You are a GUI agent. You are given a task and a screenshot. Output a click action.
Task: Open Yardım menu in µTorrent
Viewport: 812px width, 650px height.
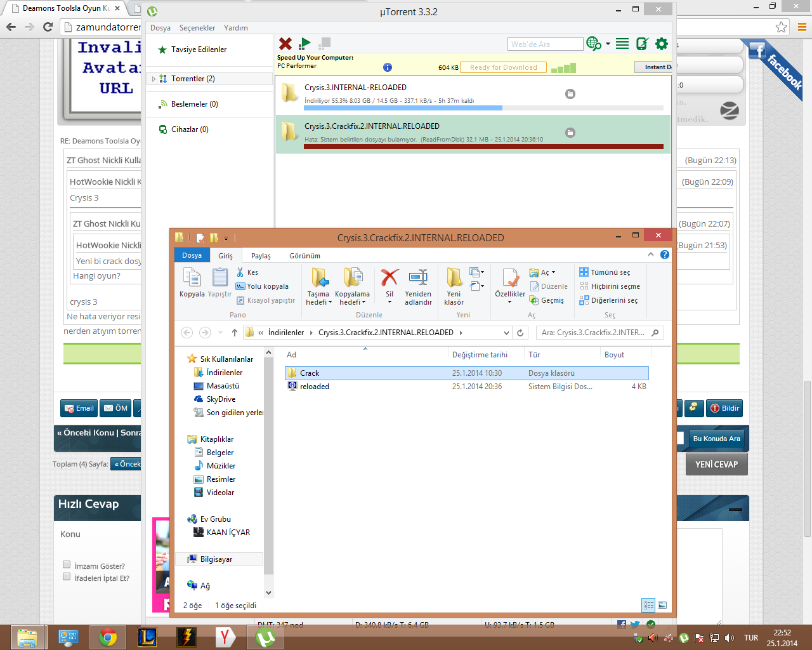236,28
